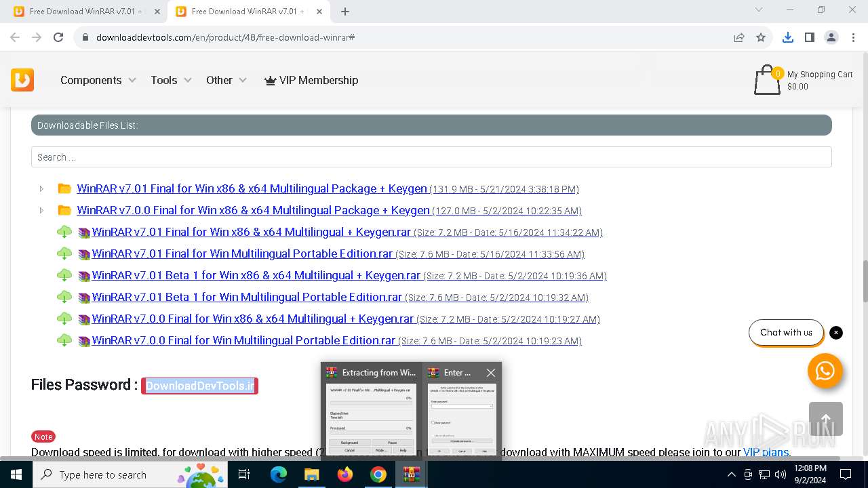Click the Windows taskbar search box
Screen dimensions: 868x488
click(x=131, y=474)
